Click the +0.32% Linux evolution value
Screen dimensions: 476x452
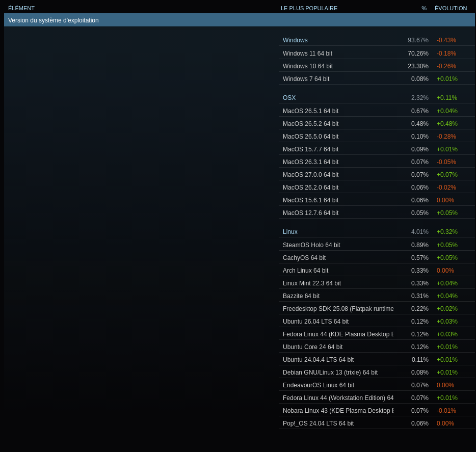(447, 232)
